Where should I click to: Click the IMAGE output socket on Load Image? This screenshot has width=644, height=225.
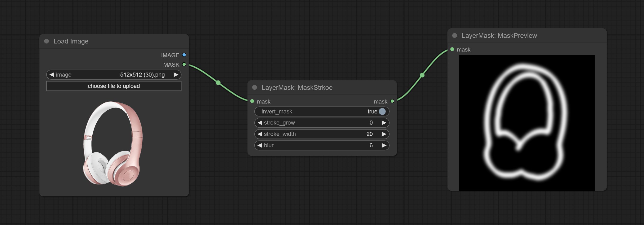click(184, 55)
